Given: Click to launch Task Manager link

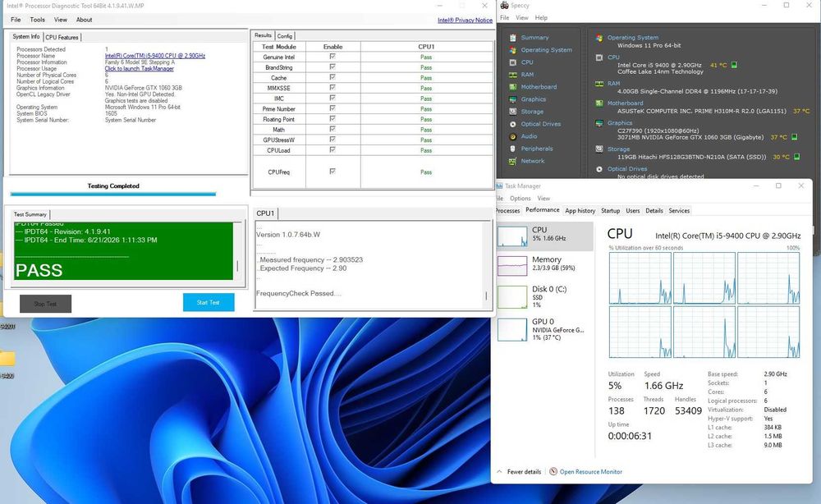Looking at the screenshot, I should (140, 69).
